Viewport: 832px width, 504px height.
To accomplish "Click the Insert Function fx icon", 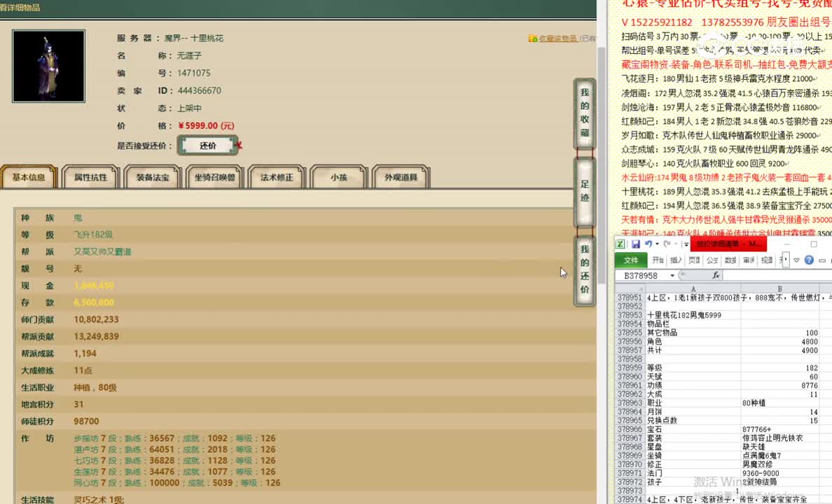I will pos(716,275).
